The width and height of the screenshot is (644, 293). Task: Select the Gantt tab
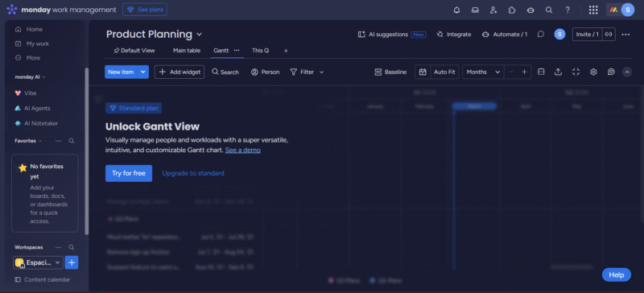coord(221,51)
